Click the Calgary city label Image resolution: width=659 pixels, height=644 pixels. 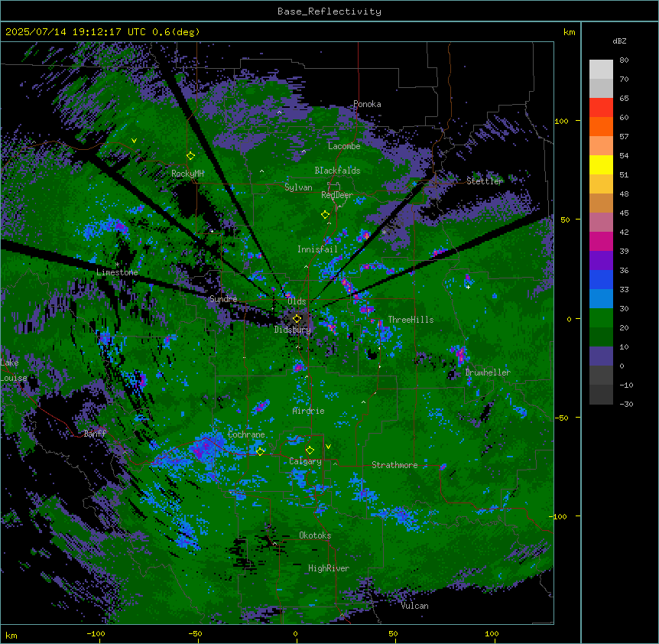click(305, 461)
